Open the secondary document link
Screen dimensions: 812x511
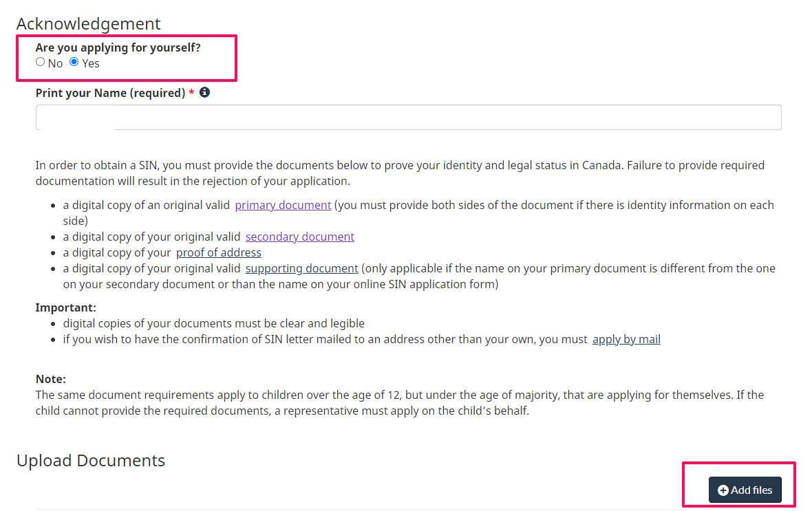[x=300, y=237]
